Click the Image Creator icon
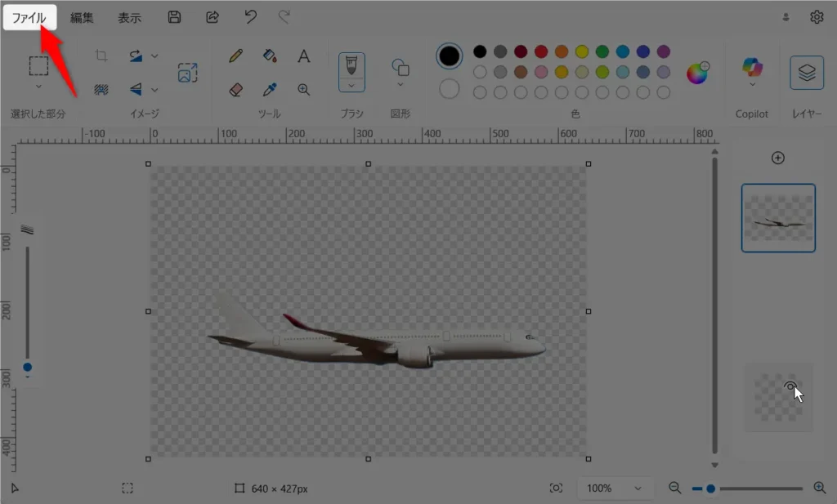 (187, 73)
